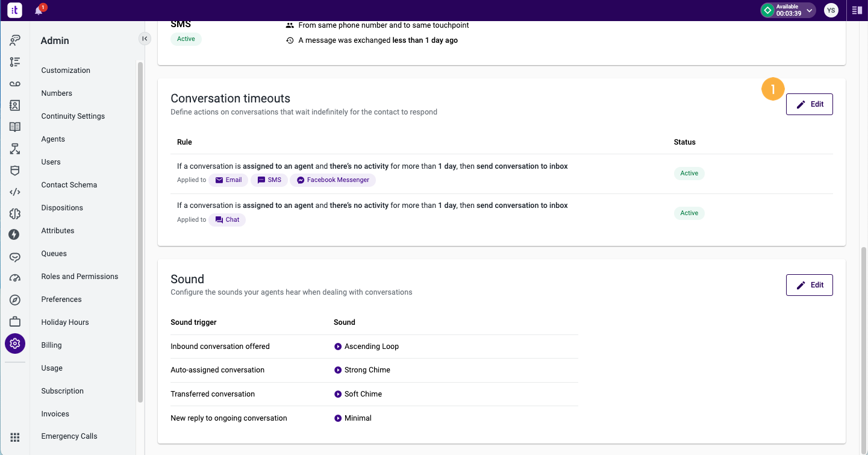Open the flows diagram icon in sidebar
Screen dimensions: 868x455
(x=15, y=149)
